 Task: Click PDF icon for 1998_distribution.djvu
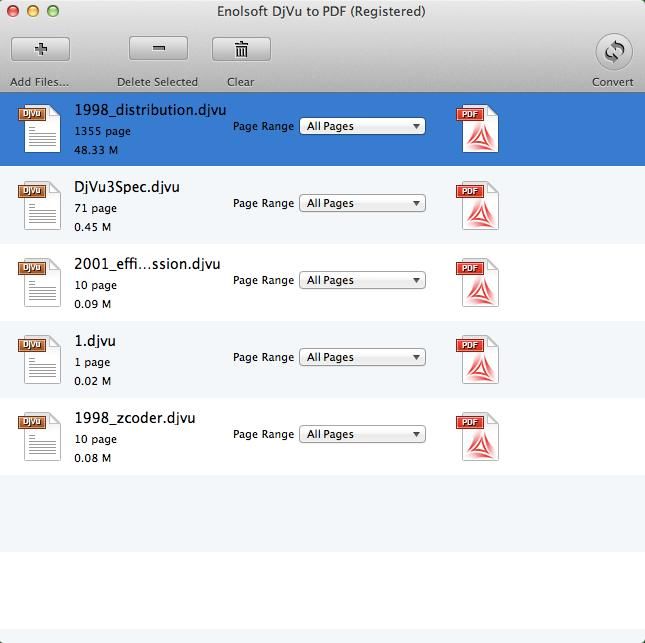[479, 129]
